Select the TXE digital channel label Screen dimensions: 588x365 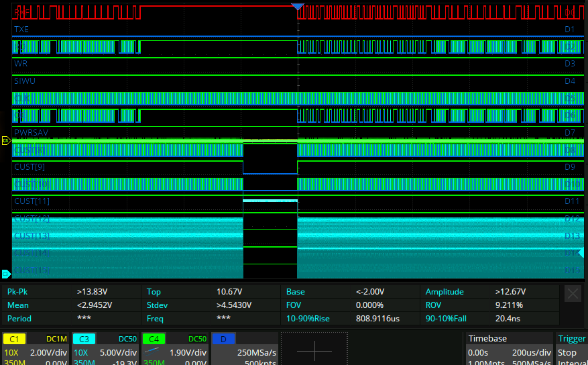pyautogui.click(x=22, y=30)
